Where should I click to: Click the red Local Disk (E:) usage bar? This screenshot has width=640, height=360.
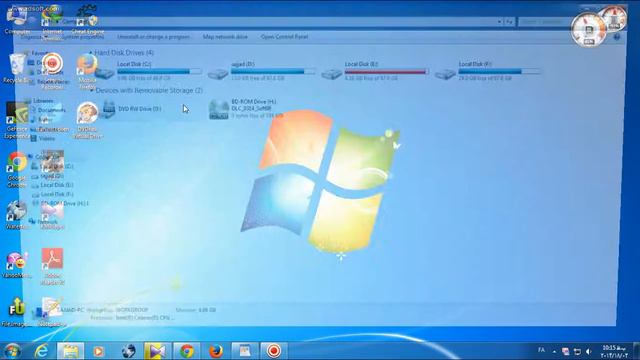point(387,71)
